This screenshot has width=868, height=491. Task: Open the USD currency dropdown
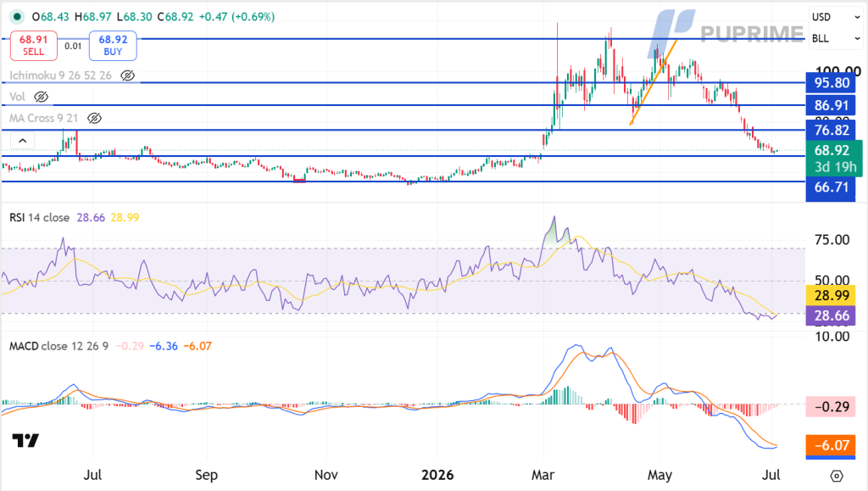click(836, 17)
